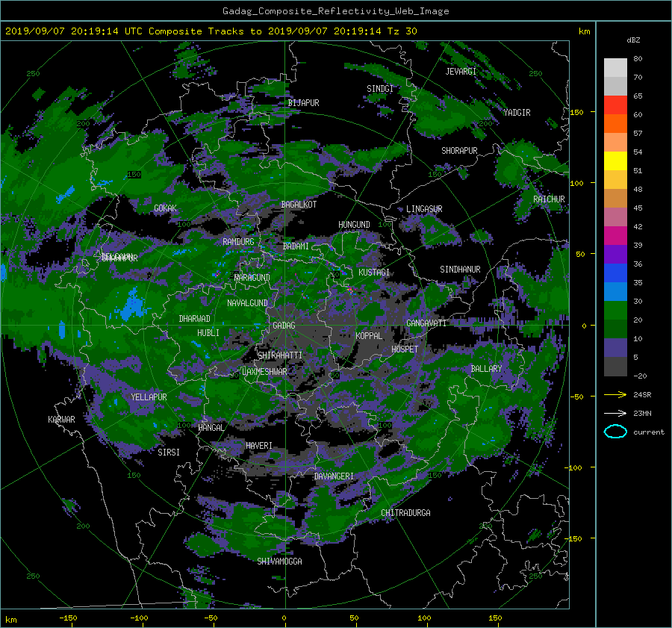
Task: Click the YADGIR city label
Action: [x=517, y=113]
